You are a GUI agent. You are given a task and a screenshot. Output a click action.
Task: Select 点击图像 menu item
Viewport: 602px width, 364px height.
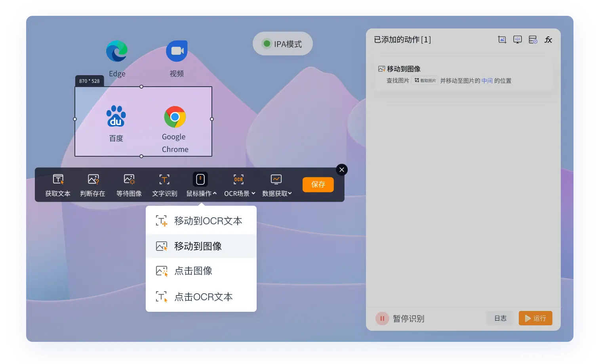(201, 271)
